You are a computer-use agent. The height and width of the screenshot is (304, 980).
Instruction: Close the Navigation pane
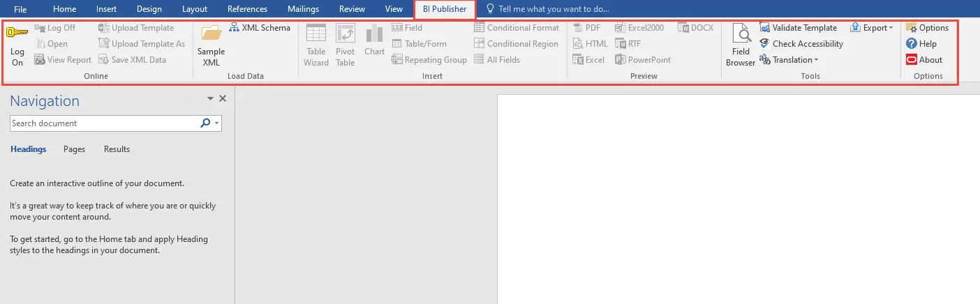tap(223, 99)
